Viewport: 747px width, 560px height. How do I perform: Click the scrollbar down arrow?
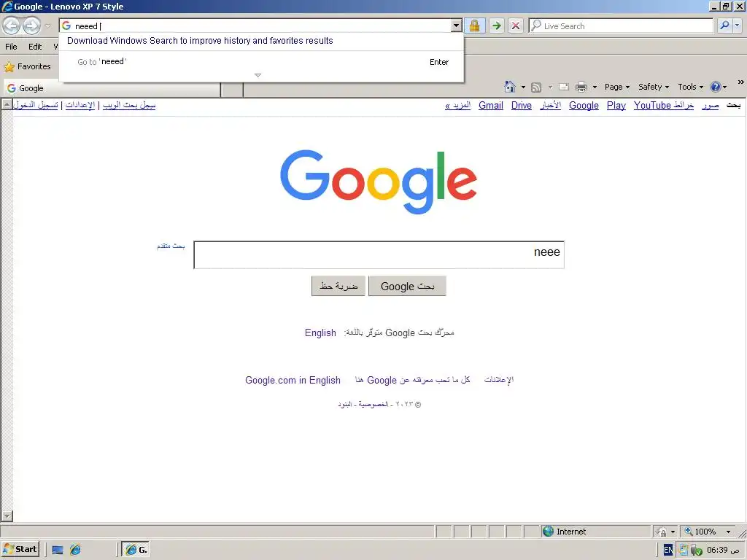(x=7, y=516)
